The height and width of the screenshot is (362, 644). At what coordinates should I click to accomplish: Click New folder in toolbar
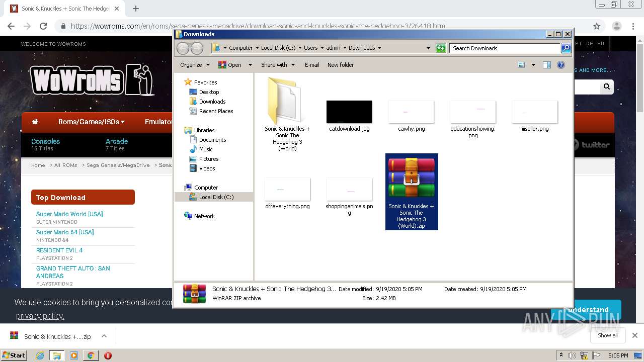coord(341,65)
